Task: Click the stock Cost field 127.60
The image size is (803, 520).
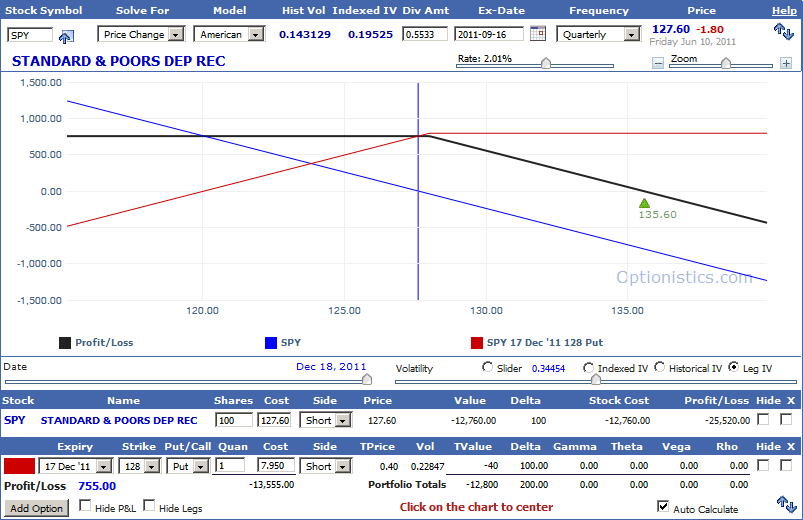Action: 276,420
